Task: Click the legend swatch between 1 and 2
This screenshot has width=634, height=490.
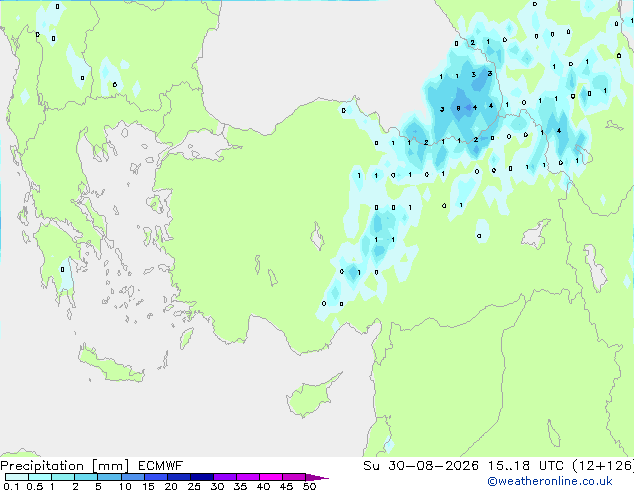Action: pos(63,477)
